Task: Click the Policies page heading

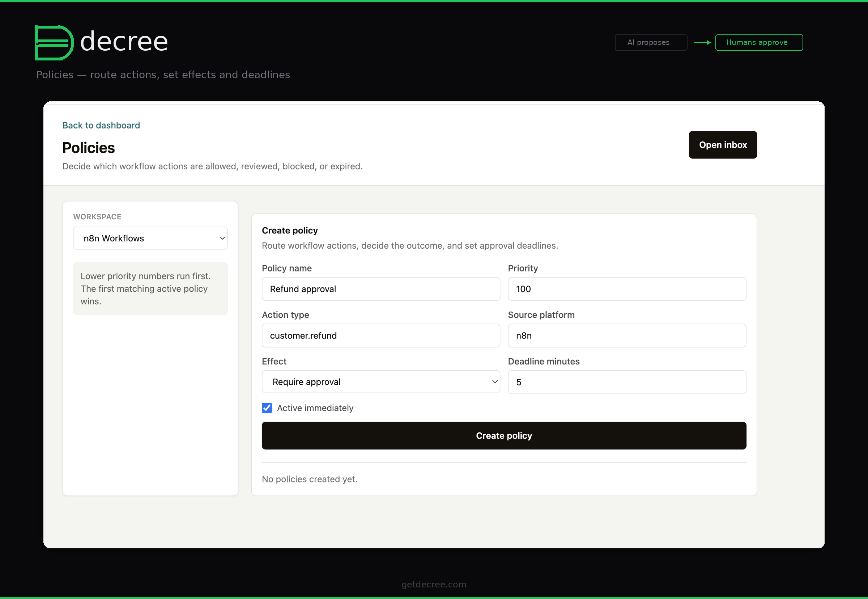Action: pyautogui.click(x=89, y=148)
